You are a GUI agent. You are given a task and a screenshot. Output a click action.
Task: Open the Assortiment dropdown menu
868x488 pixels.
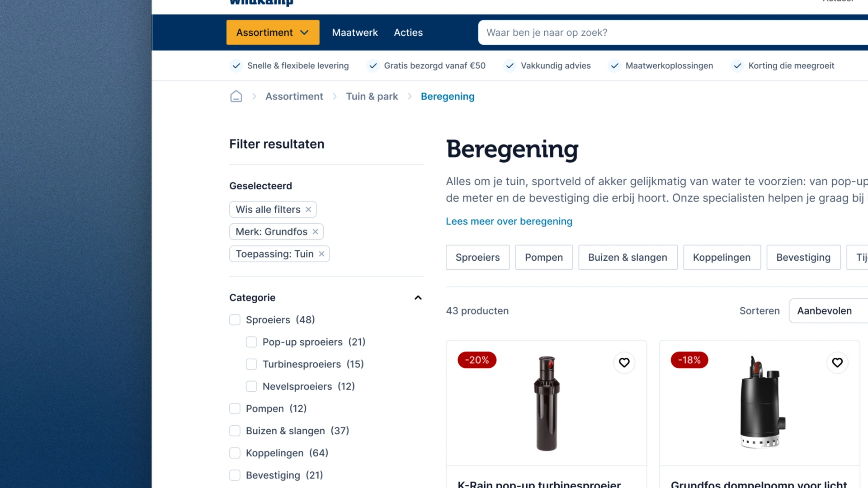273,33
